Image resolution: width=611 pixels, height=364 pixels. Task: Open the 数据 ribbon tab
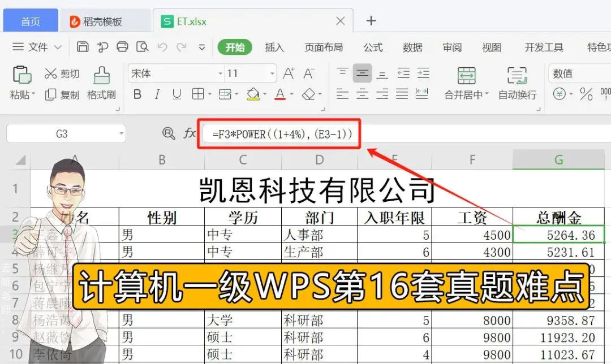[412, 47]
